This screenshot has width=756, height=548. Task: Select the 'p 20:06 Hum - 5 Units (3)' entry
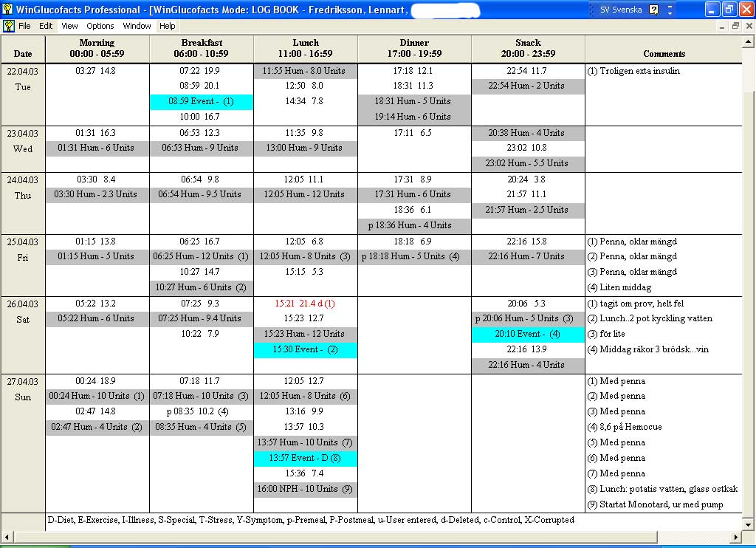527,319
